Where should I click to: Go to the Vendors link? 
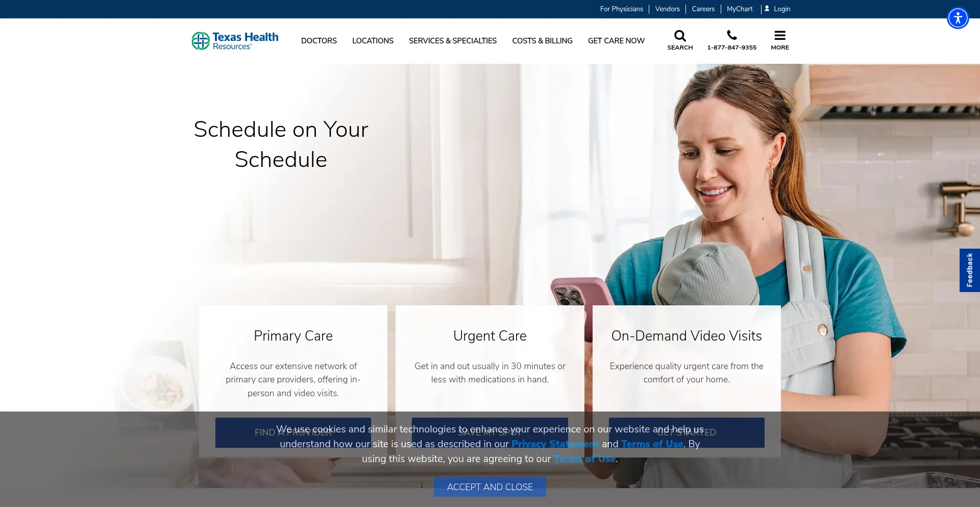point(667,9)
